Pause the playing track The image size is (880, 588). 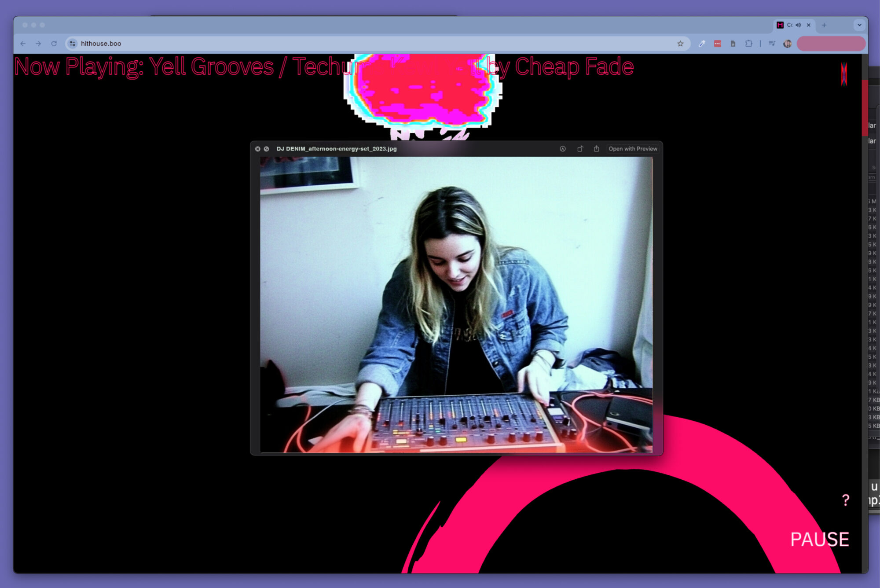click(x=819, y=539)
